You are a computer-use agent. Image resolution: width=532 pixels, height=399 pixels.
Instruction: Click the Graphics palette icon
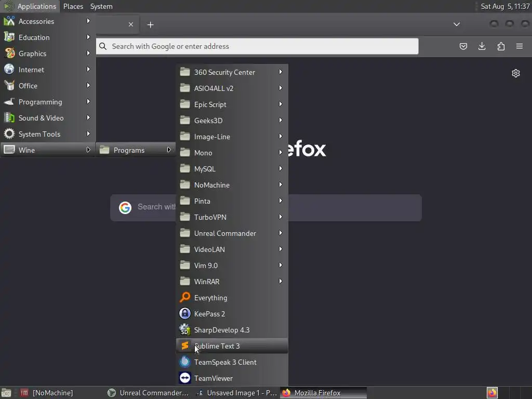tap(9, 54)
